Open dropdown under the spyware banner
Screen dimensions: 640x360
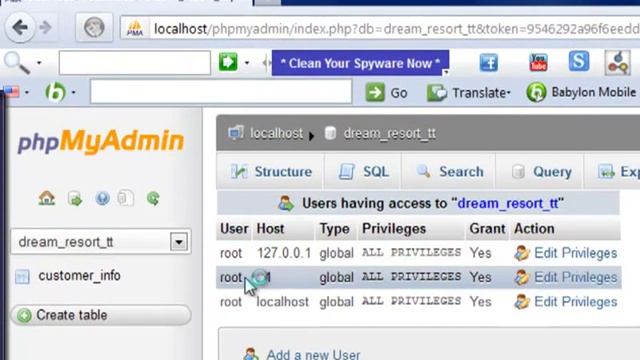[445, 73]
